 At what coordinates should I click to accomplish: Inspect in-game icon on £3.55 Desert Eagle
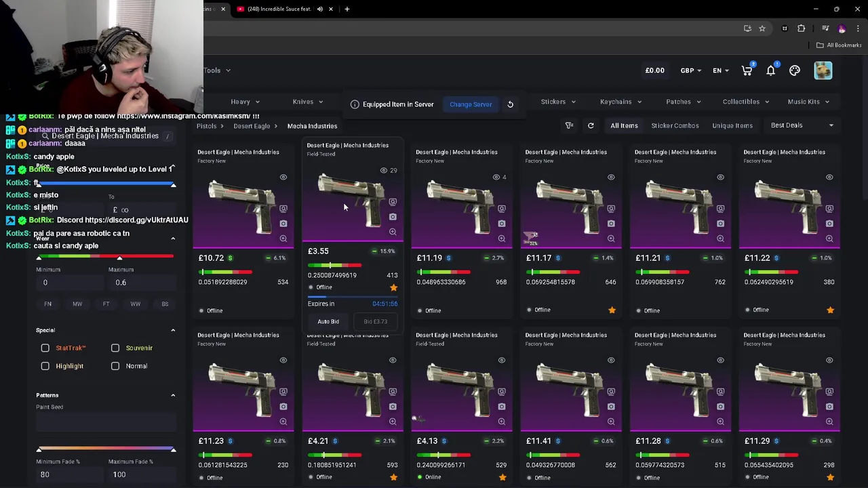(393, 202)
